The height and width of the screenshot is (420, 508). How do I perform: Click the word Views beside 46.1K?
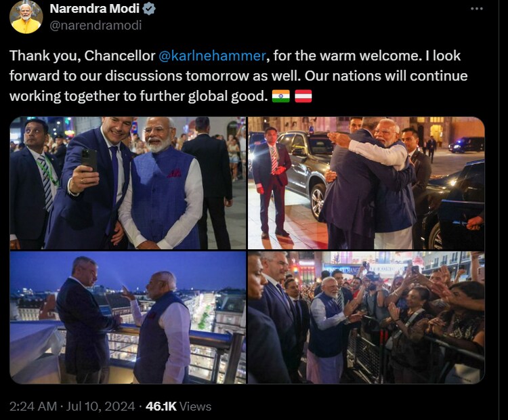point(195,406)
